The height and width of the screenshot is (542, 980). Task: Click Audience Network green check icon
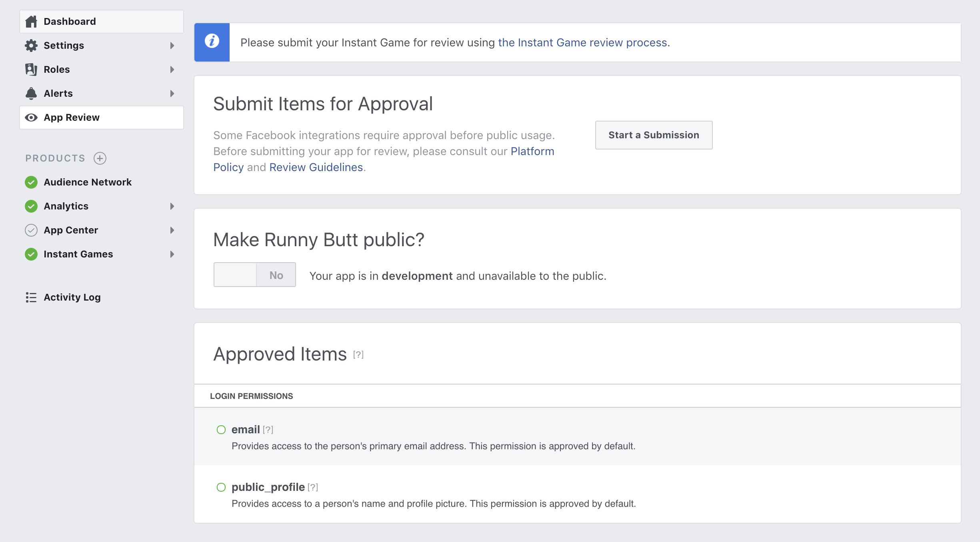31,182
